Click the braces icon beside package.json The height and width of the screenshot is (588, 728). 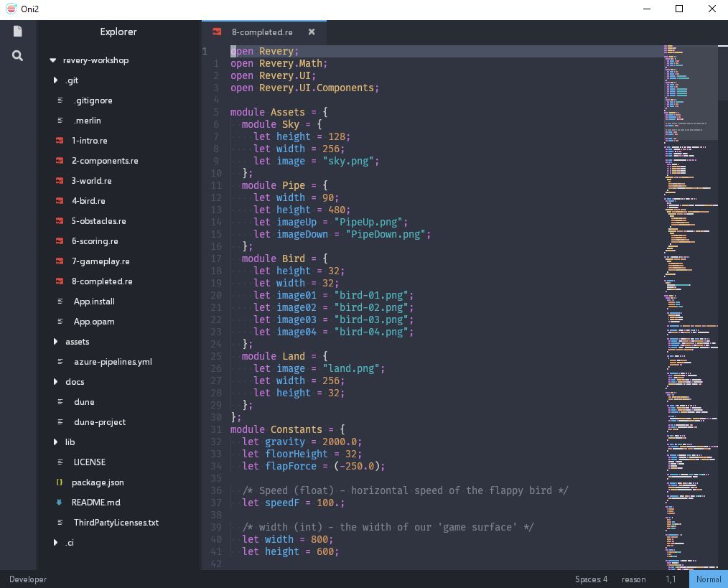pyautogui.click(x=59, y=482)
